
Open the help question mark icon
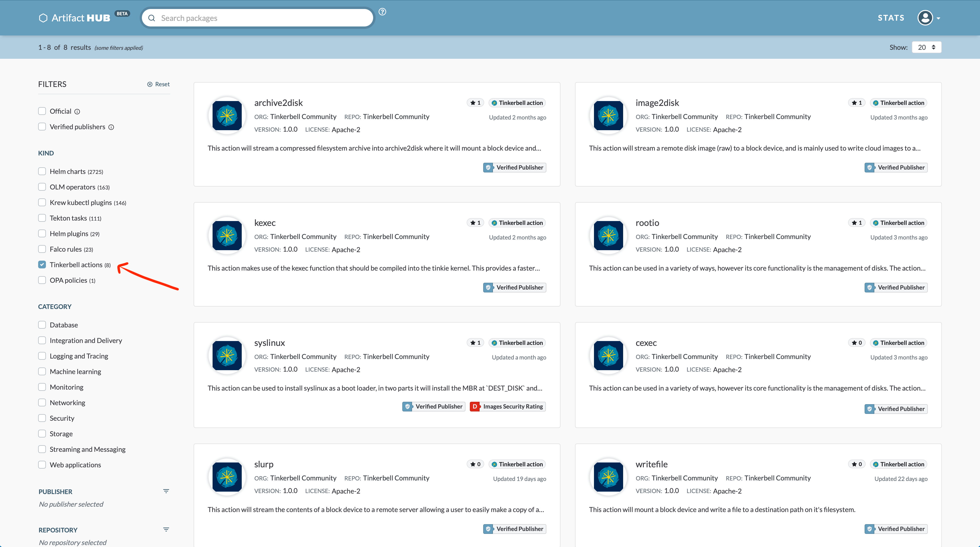click(x=382, y=12)
